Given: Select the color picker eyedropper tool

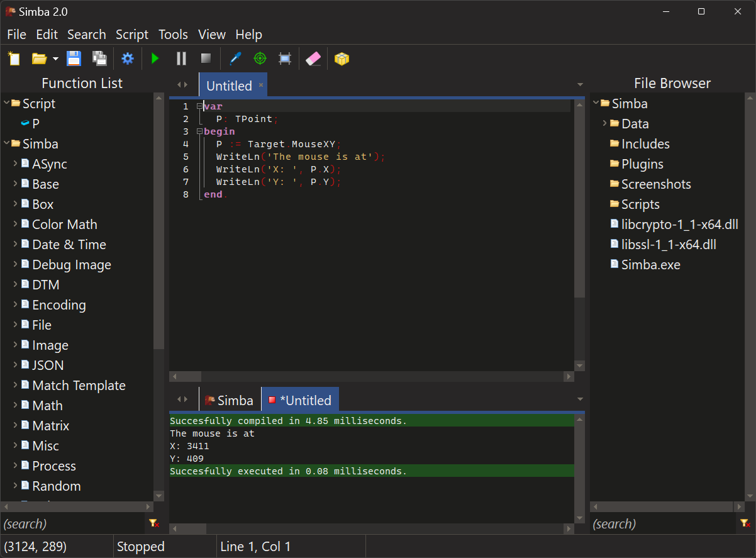Looking at the screenshot, I should 235,59.
